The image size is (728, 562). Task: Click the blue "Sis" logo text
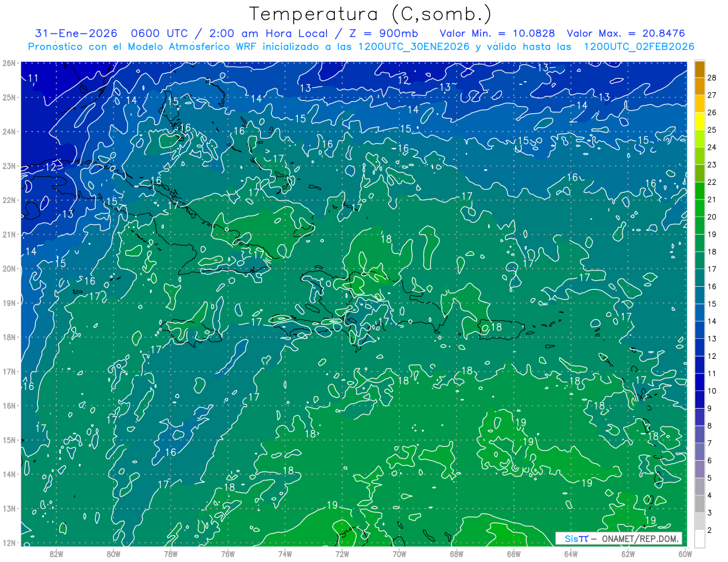click(x=571, y=538)
